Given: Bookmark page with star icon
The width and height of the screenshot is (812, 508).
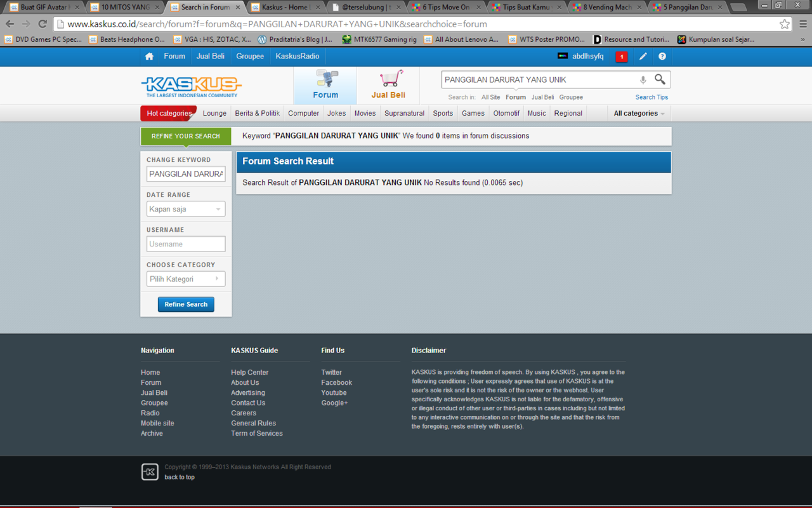Looking at the screenshot, I should tap(785, 24).
